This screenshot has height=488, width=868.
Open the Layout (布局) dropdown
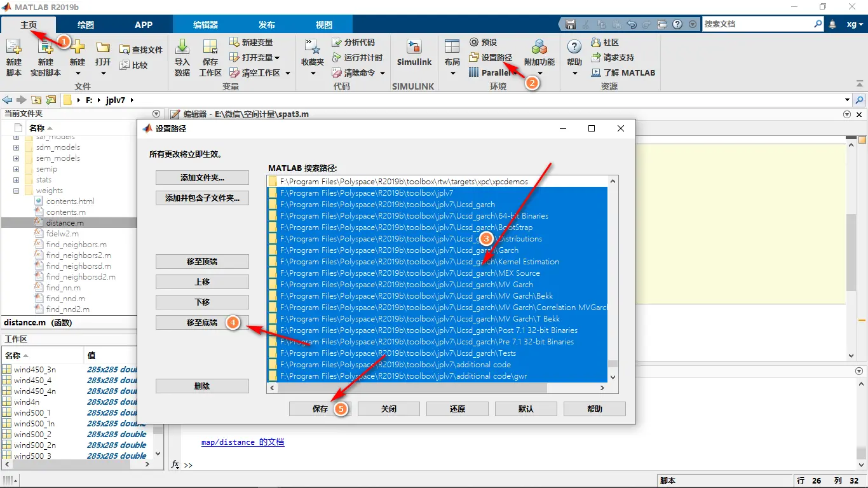[452, 74]
